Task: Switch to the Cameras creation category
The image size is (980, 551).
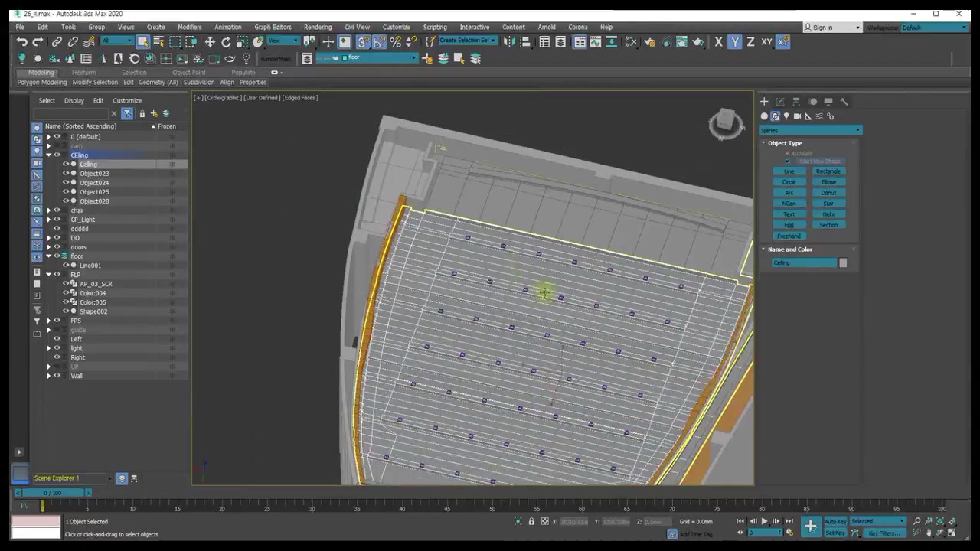Action: pyautogui.click(x=797, y=116)
